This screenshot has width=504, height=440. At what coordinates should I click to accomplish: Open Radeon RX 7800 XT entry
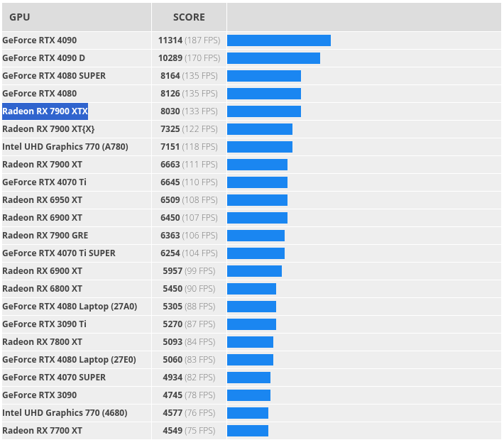click(42, 342)
